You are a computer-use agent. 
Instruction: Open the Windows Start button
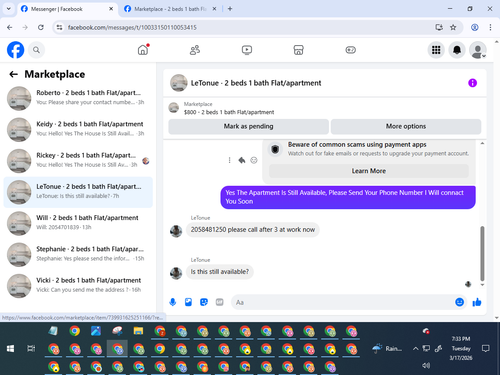point(10,349)
